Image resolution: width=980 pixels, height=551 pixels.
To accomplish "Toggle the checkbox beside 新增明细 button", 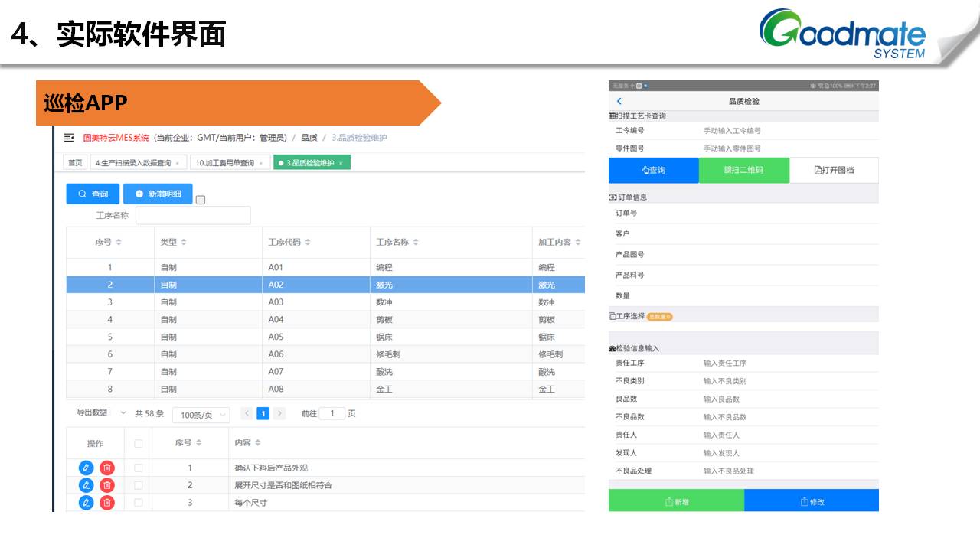I will [201, 200].
